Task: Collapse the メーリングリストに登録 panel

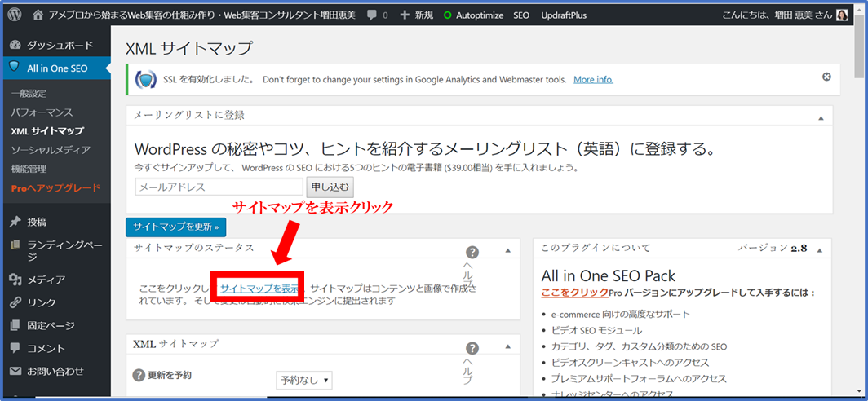Action: tap(821, 118)
